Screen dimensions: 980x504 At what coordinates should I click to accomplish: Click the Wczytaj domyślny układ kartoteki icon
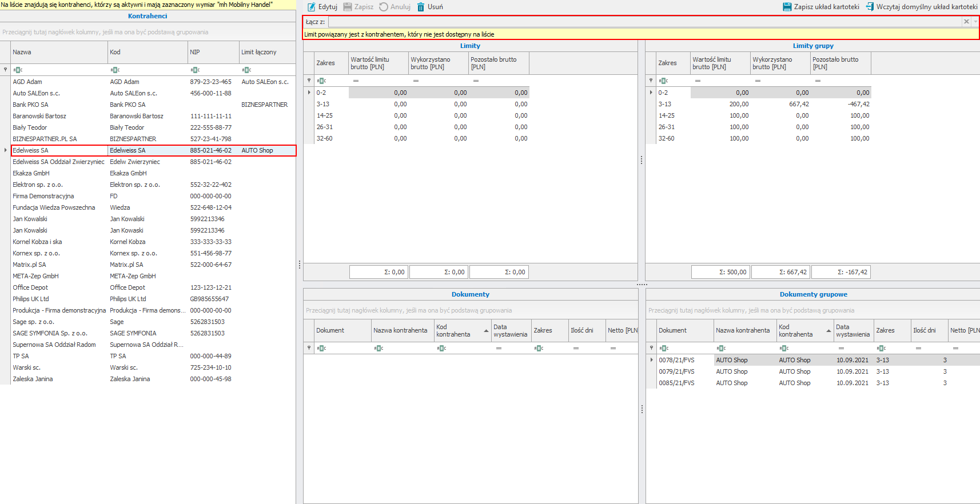point(870,7)
